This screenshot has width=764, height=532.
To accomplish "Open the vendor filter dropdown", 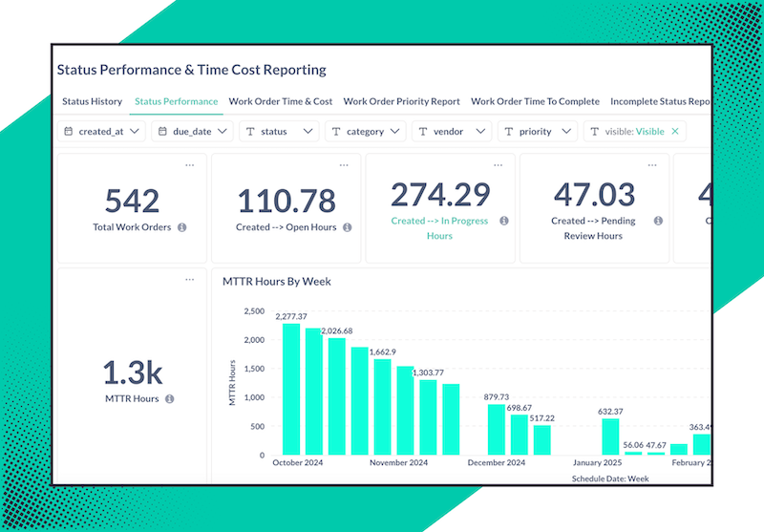I will tap(452, 132).
